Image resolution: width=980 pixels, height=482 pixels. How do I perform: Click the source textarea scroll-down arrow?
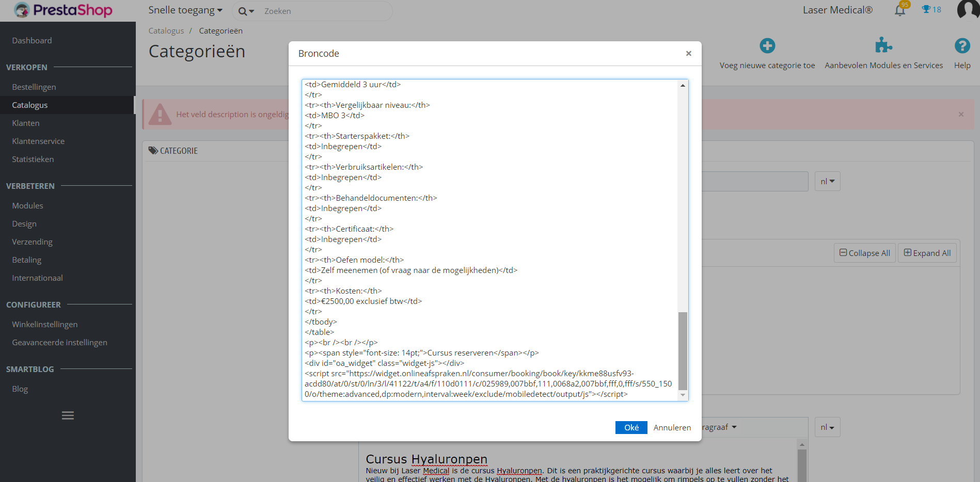[683, 395]
